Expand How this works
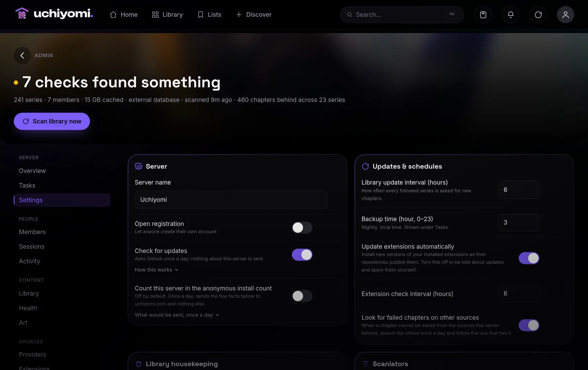 (x=156, y=270)
